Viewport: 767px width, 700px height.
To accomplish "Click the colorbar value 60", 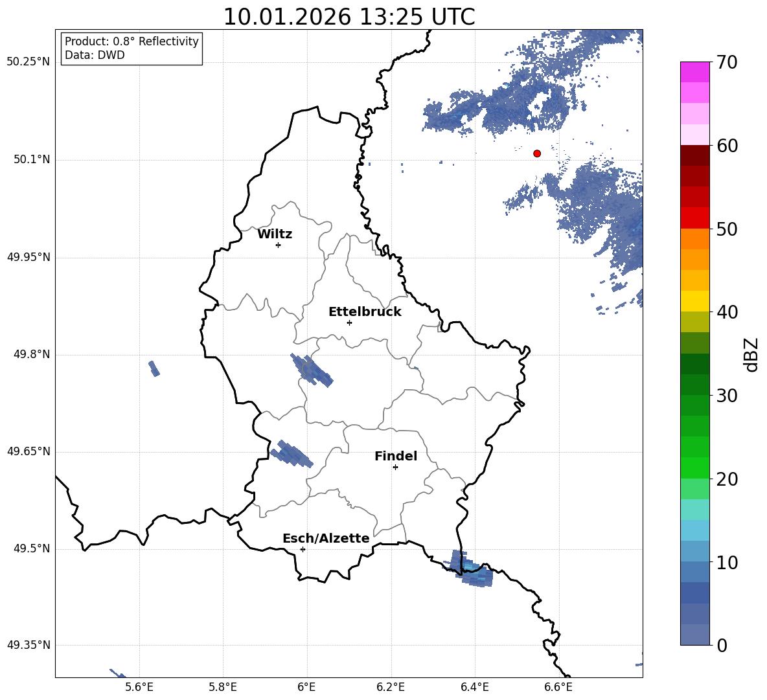I will click(727, 146).
